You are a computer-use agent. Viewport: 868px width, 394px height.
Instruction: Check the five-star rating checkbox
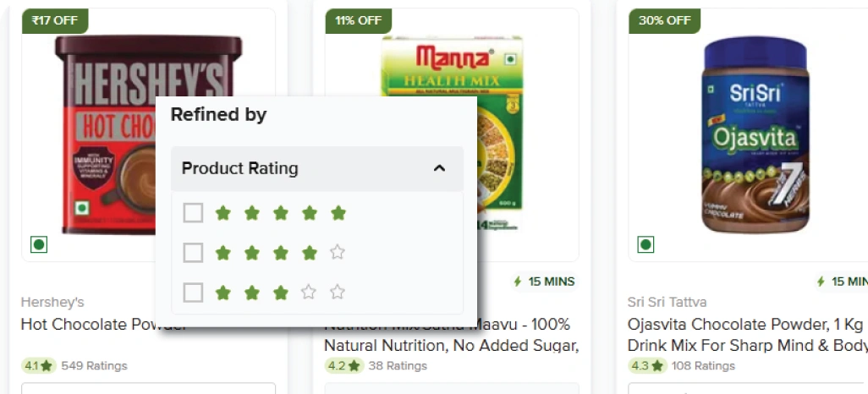(x=193, y=213)
